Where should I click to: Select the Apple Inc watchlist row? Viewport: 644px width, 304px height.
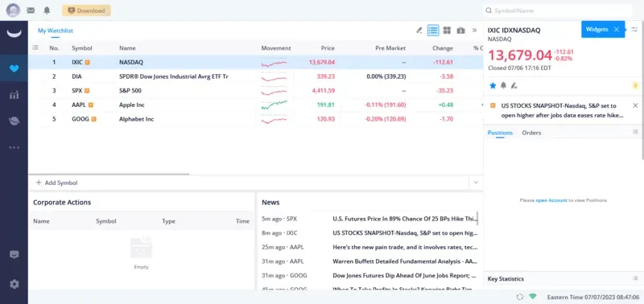coord(255,105)
